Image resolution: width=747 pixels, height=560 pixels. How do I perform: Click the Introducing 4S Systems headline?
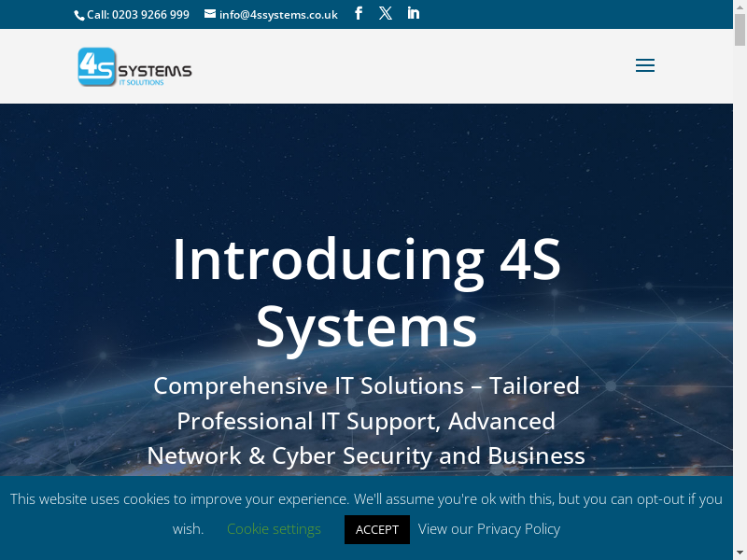pyautogui.click(x=366, y=293)
